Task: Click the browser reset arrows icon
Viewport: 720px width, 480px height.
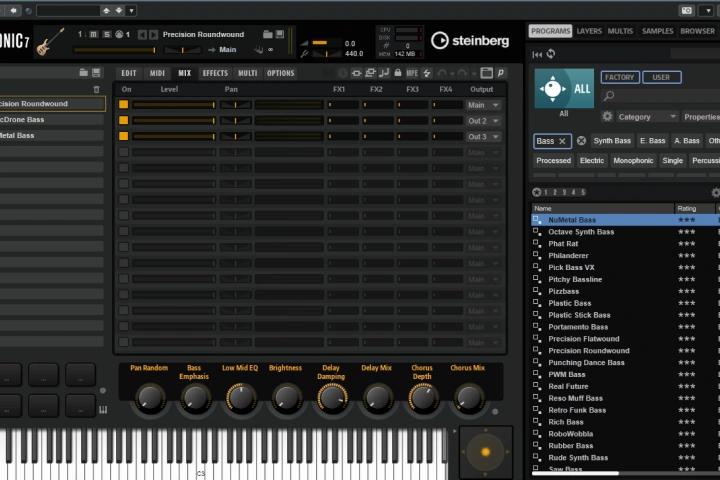Action: pyautogui.click(x=537, y=54)
